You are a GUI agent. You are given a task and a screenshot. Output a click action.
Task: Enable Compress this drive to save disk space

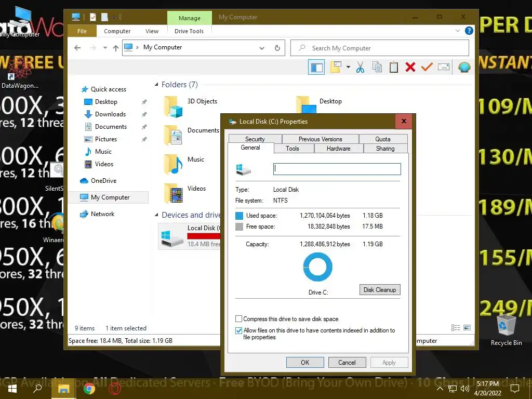(239, 319)
